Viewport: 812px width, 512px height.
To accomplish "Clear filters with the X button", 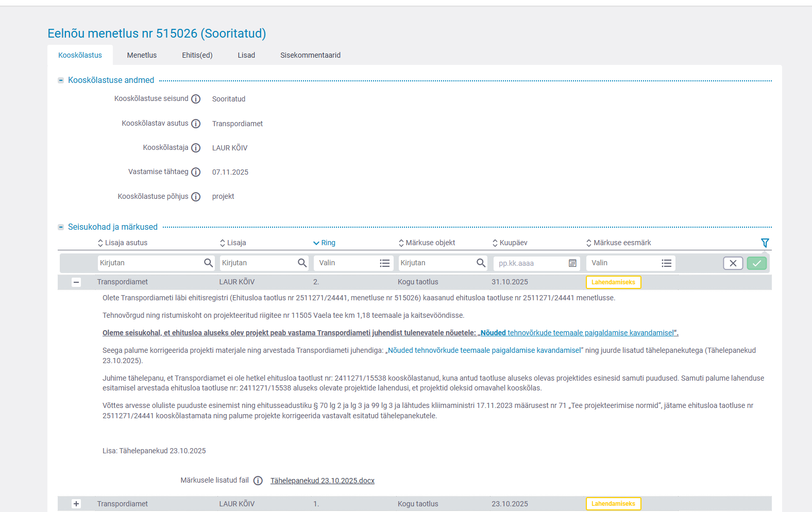I will tap(733, 263).
